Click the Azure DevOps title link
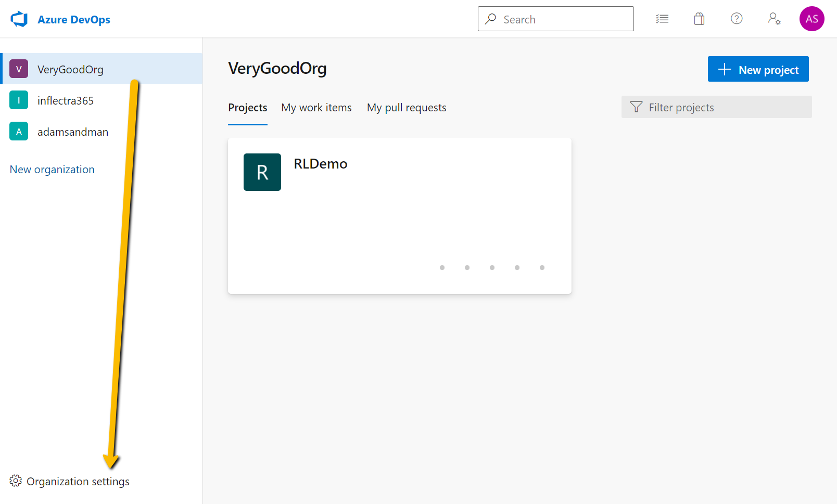Viewport: 837px width, 504px height. point(74,20)
